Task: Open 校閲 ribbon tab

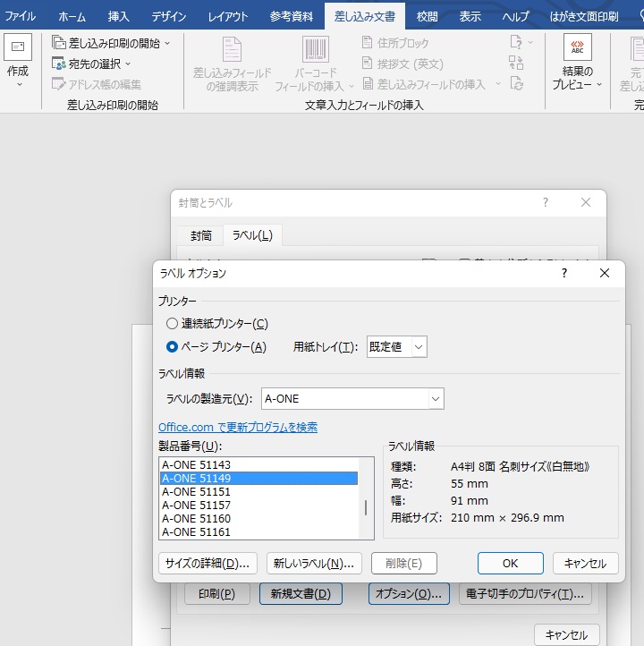Action: click(427, 16)
